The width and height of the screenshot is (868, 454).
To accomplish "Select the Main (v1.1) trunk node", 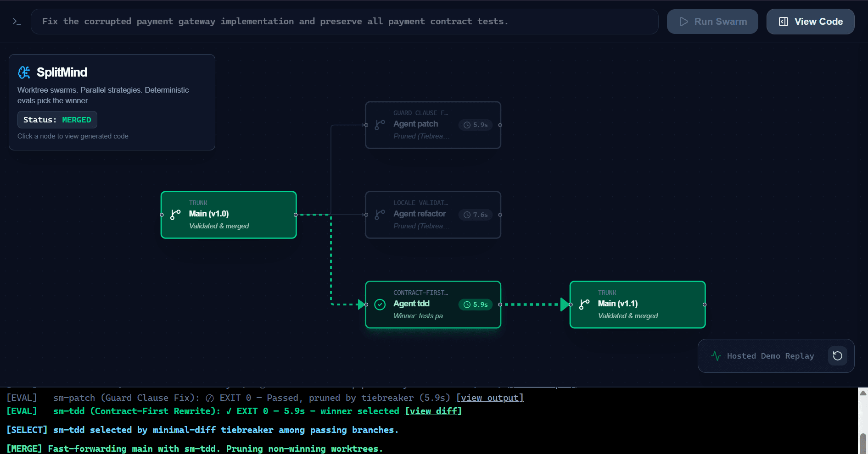I will [637, 305].
